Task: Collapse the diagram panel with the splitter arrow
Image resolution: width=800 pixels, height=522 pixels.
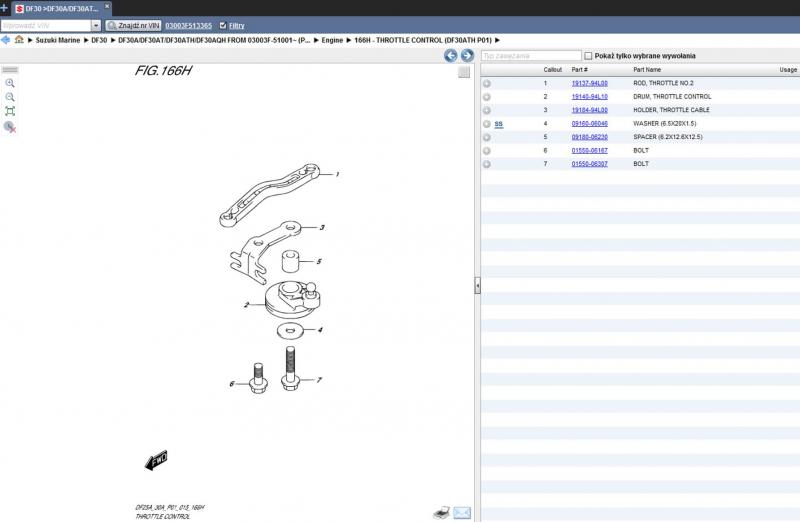Action: (x=477, y=286)
